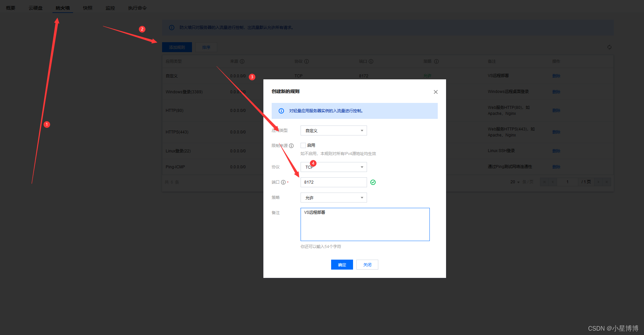Click the 允许 policy cell in first row
The height and width of the screenshot is (335, 644).
[x=427, y=76]
